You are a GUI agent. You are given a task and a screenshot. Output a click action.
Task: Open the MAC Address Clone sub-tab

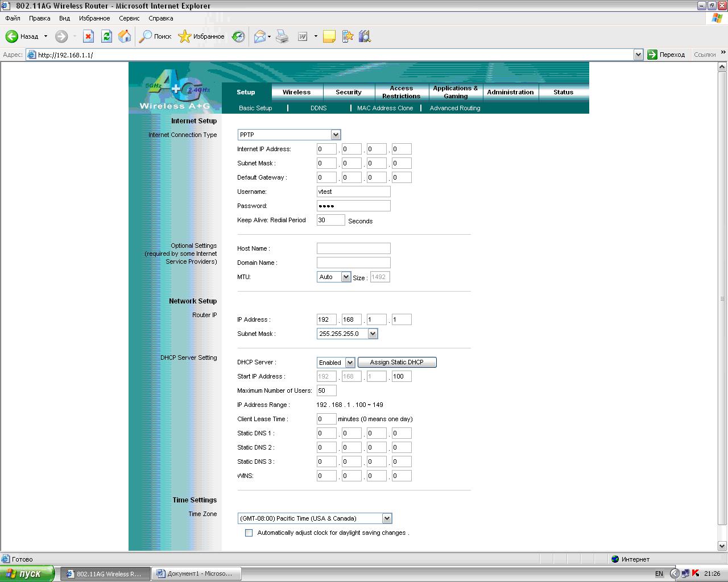(385, 108)
